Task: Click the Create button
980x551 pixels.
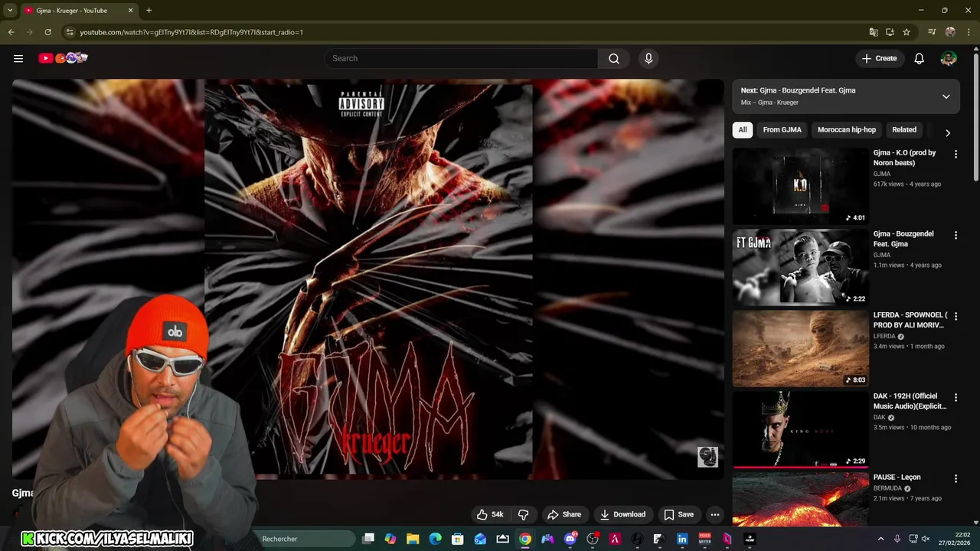Action: pyautogui.click(x=879, y=58)
